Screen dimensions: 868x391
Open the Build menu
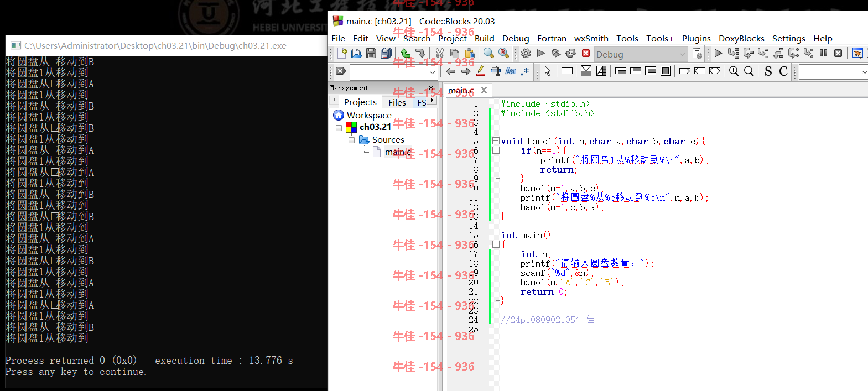485,38
